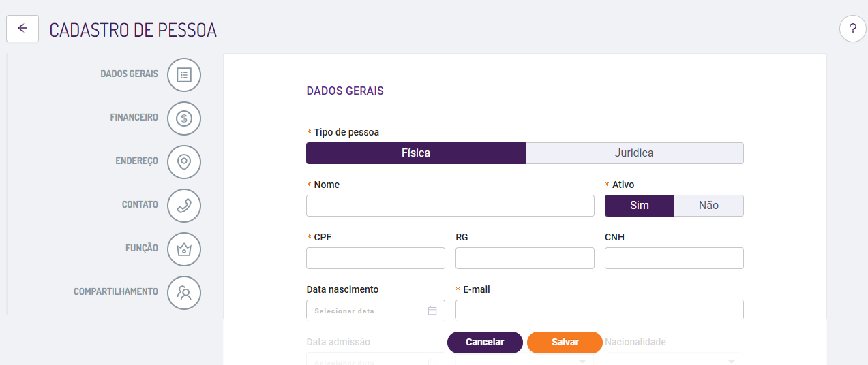Click the back arrow button
This screenshot has width=868, height=365.
[23, 29]
